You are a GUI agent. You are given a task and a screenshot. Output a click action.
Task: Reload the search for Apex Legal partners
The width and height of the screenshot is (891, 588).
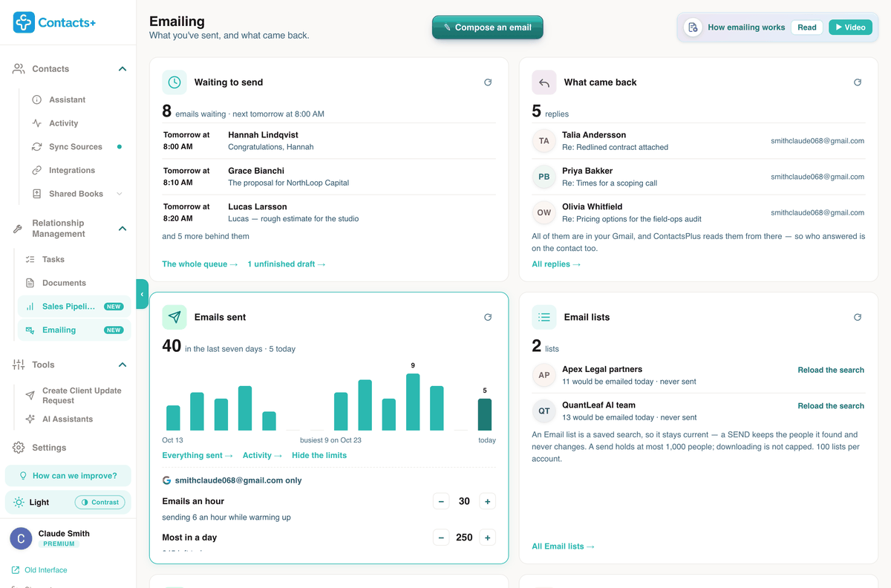tap(831, 370)
